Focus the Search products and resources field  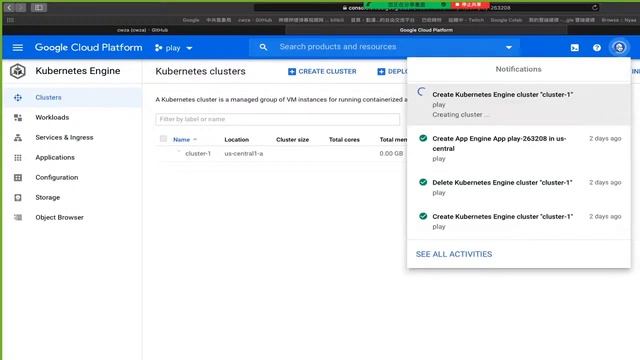pos(384,47)
